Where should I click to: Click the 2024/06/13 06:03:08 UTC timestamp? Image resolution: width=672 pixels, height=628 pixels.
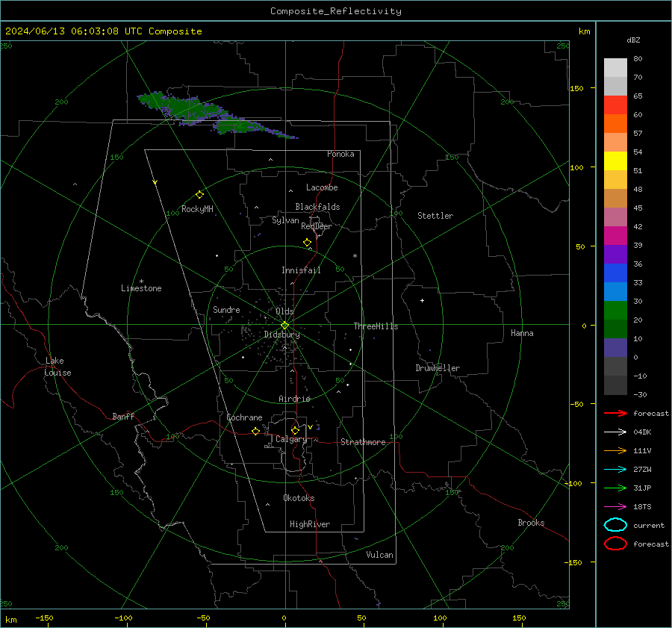[x=73, y=31]
